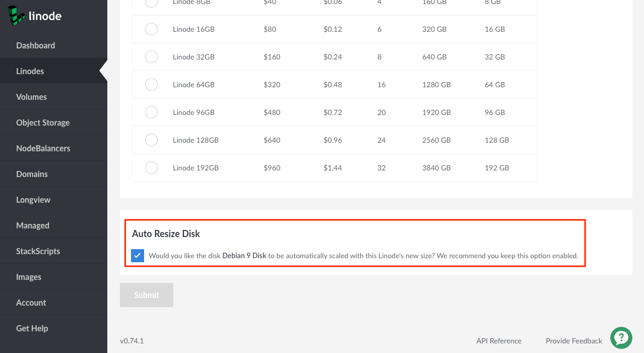Open the help question mark bubble
644x353 pixels.
click(x=621, y=338)
